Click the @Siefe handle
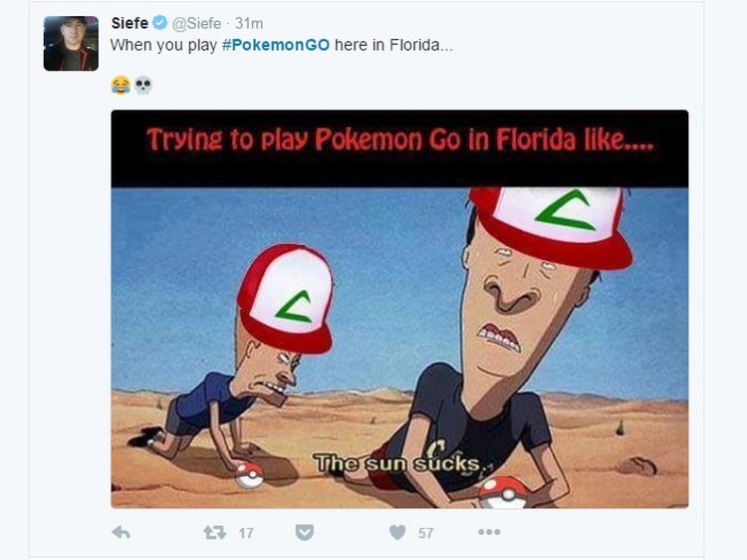The image size is (747, 560). (x=196, y=23)
